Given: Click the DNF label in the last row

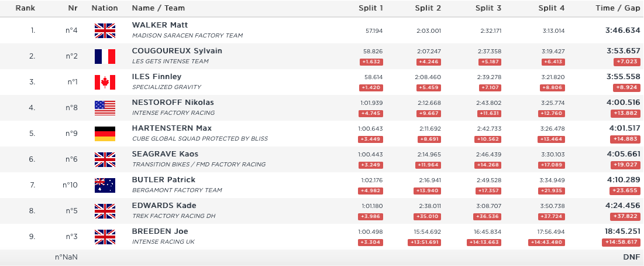Looking at the screenshot, I should click(x=632, y=257).
